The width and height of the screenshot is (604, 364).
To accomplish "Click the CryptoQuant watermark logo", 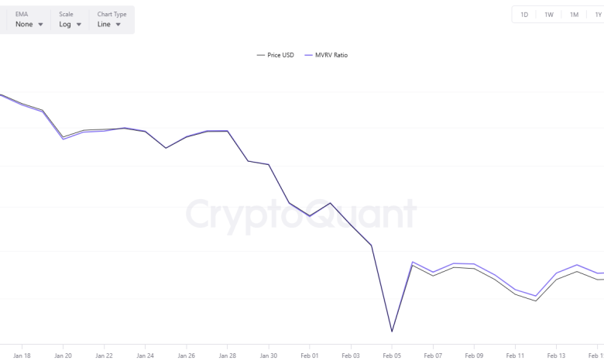I will point(301,215).
